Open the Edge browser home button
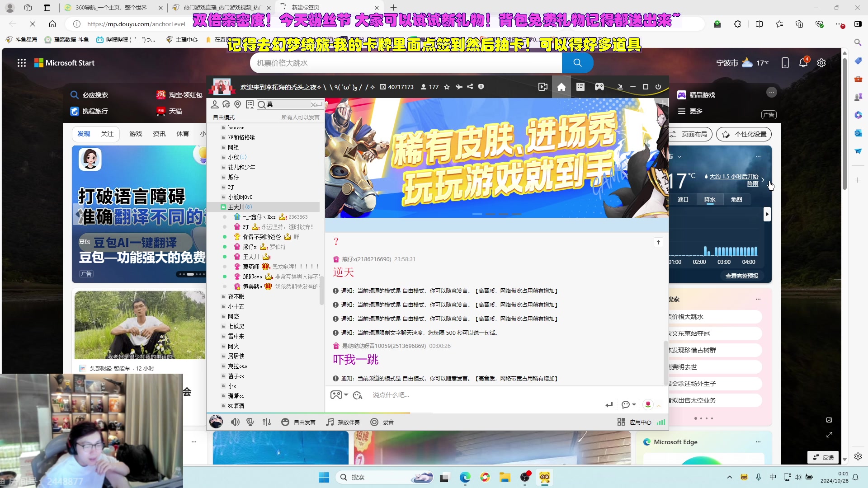This screenshot has width=868, height=488. [x=52, y=24]
